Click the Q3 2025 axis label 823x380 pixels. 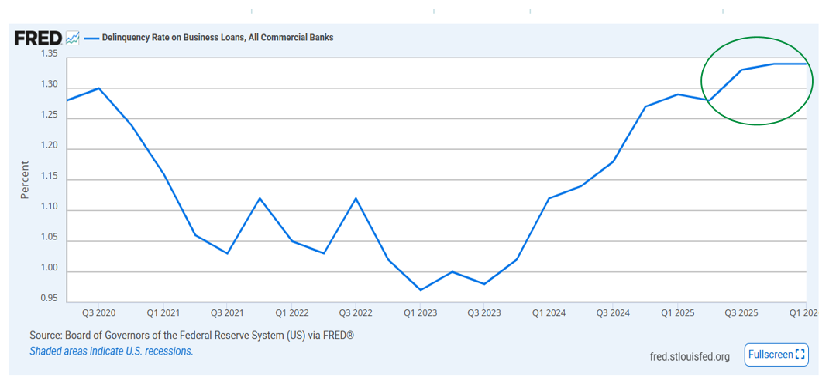[x=741, y=313]
